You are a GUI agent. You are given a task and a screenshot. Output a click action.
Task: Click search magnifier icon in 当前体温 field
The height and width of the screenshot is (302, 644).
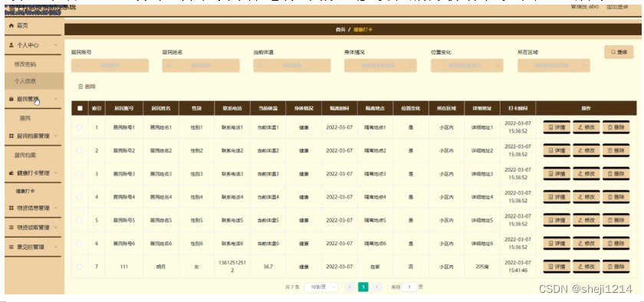click(259, 66)
